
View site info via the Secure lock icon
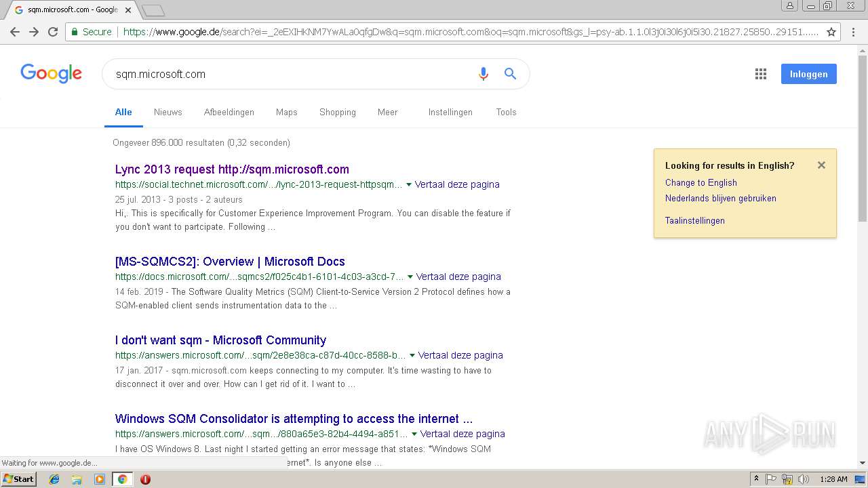coord(90,32)
